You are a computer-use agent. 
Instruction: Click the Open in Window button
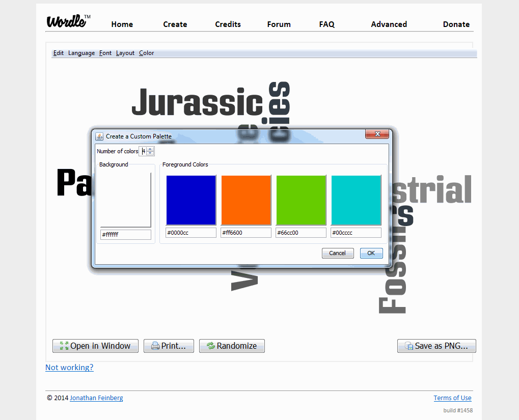tap(95, 346)
